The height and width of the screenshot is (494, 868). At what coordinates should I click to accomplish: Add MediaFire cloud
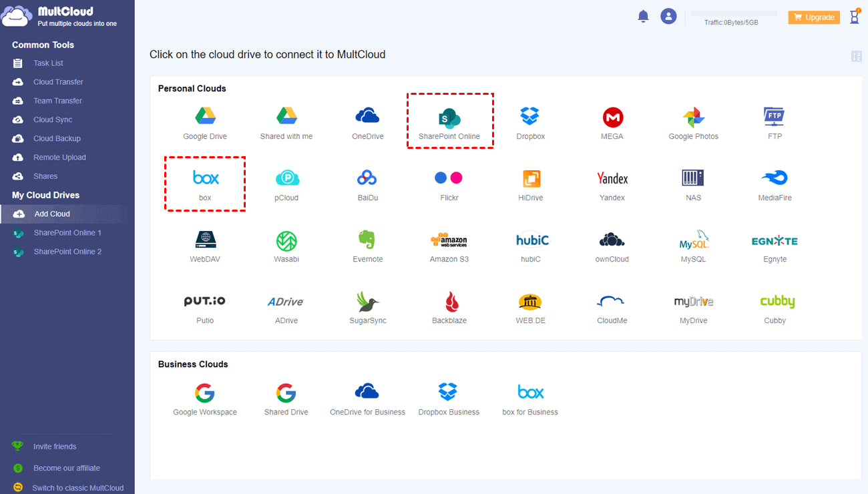click(775, 184)
